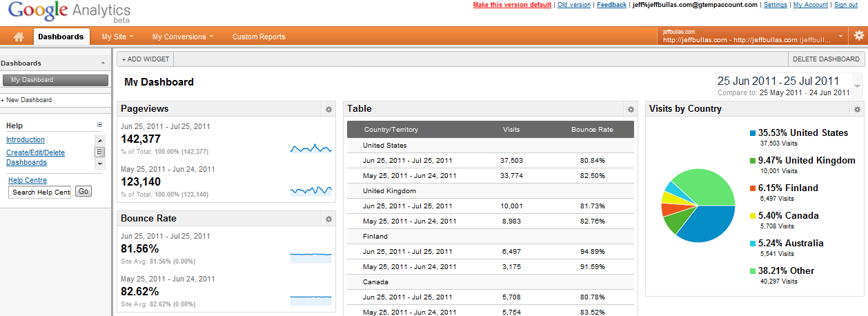Click the 94.89% bounce rate cell
This screenshot has width=868, height=316.
click(x=592, y=251)
